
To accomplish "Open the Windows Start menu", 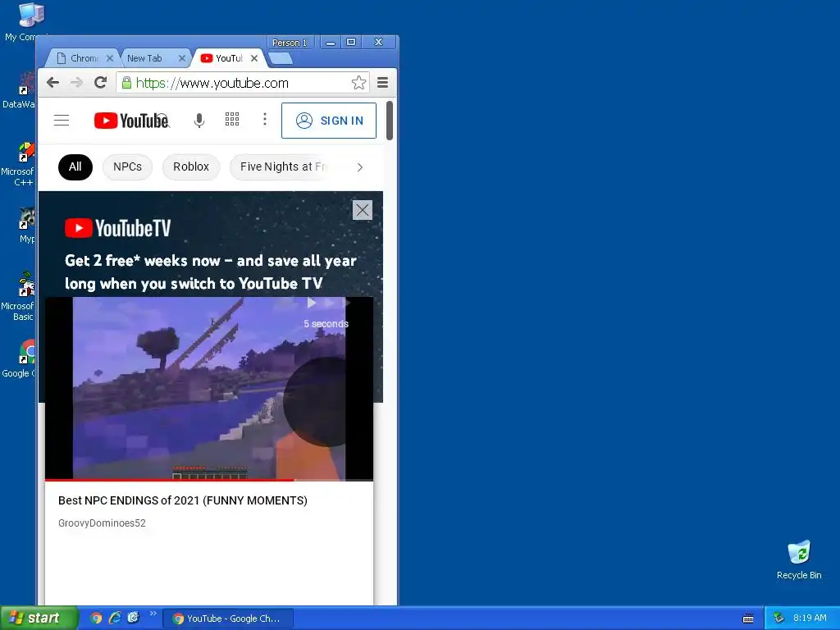I will tap(39, 618).
